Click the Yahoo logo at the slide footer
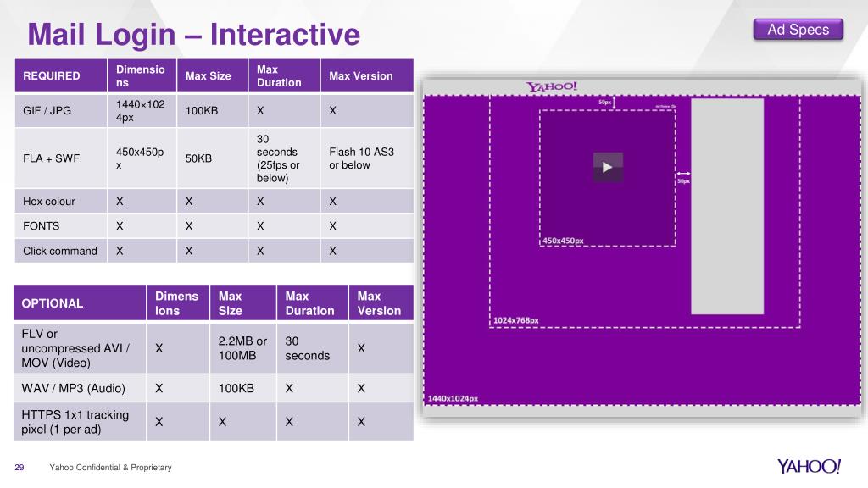The image size is (868, 488). tap(809, 467)
